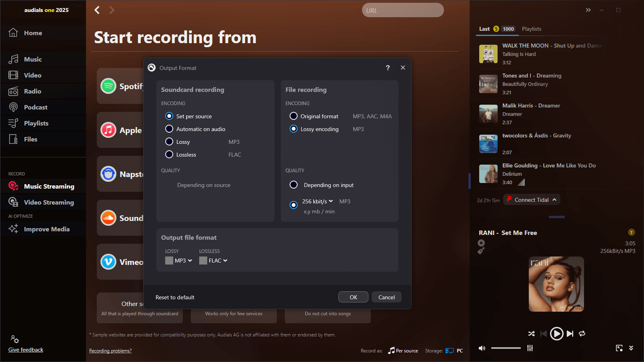Select Lossless FLAC soundcard encoding
The image size is (644, 362).
[x=170, y=154]
